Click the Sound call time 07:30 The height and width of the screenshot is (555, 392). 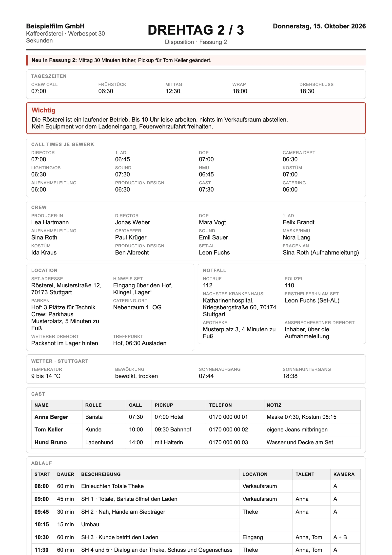[122, 174]
